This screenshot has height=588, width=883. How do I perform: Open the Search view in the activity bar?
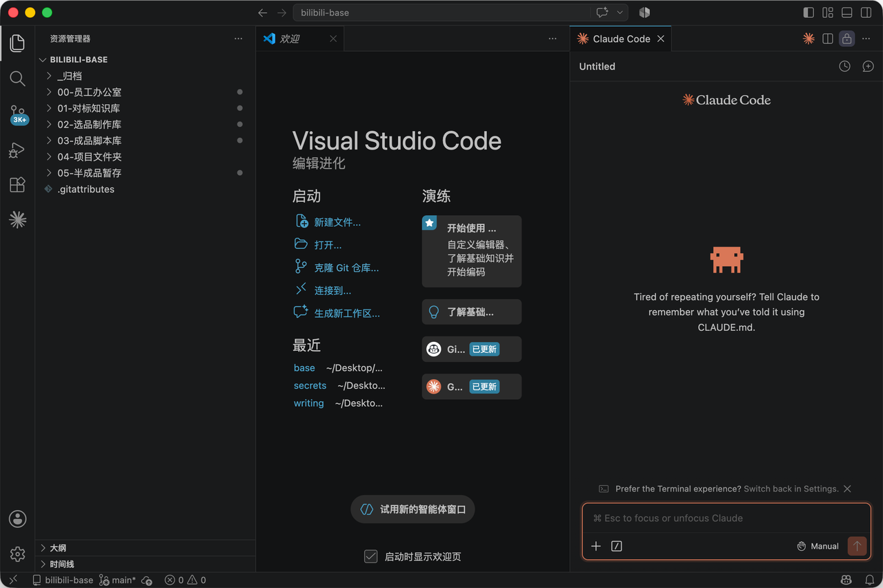17,79
